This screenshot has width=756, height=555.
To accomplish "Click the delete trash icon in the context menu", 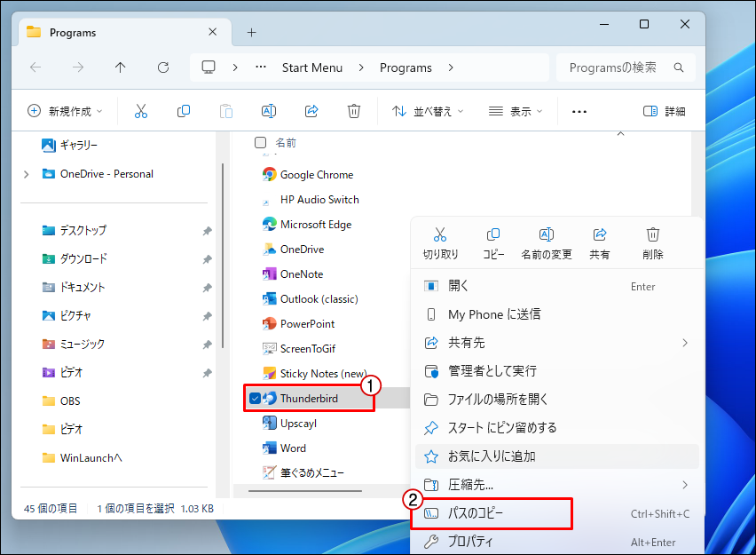I will click(653, 235).
